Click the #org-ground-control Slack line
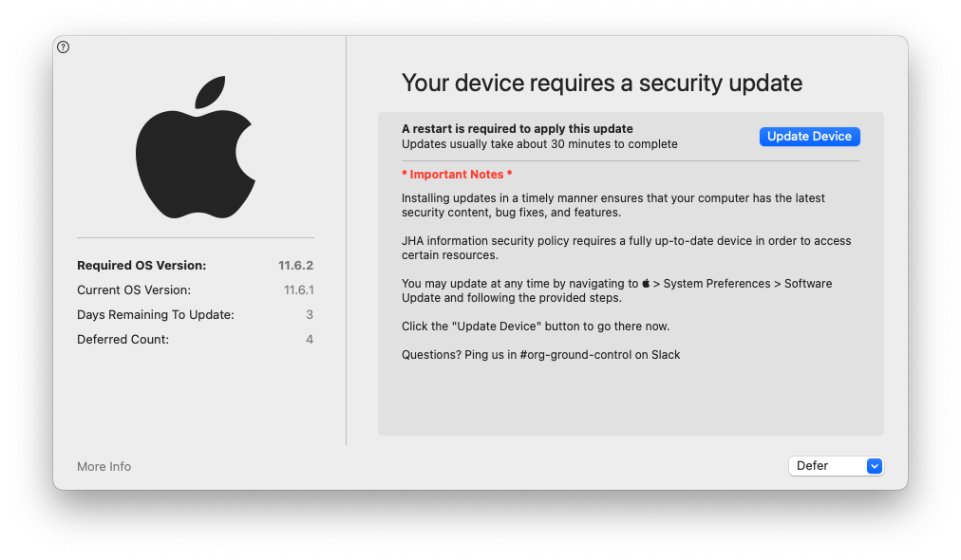The image size is (961, 560). coord(541,355)
